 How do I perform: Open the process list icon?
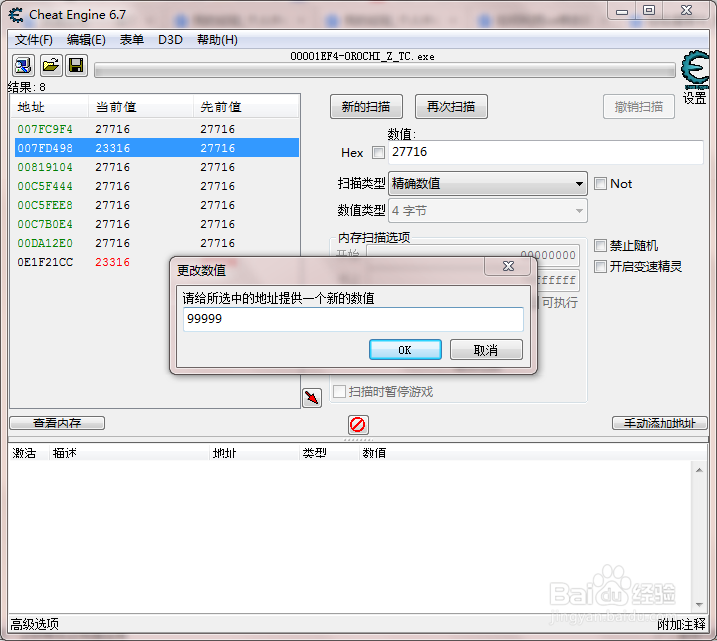coord(23,66)
